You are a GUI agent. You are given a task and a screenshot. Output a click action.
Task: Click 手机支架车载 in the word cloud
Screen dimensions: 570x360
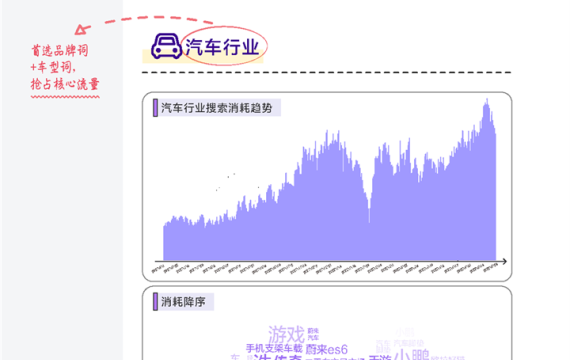point(274,348)
